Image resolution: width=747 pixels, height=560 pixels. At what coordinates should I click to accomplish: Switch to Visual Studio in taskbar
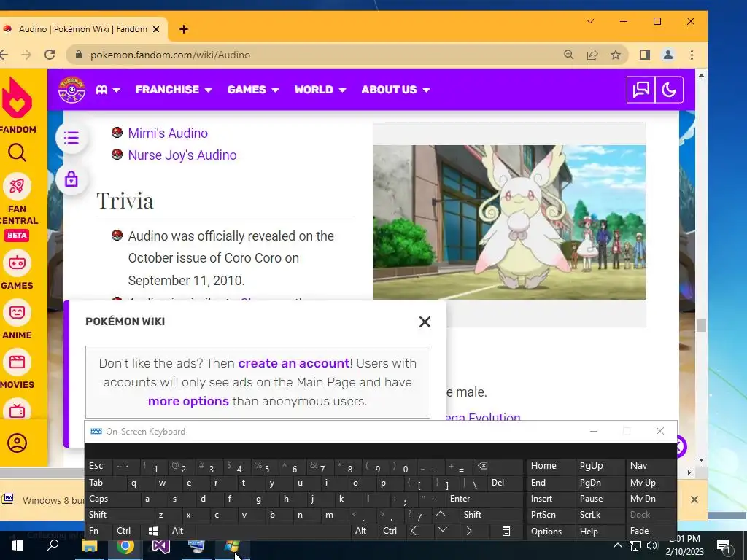point(161,545)
